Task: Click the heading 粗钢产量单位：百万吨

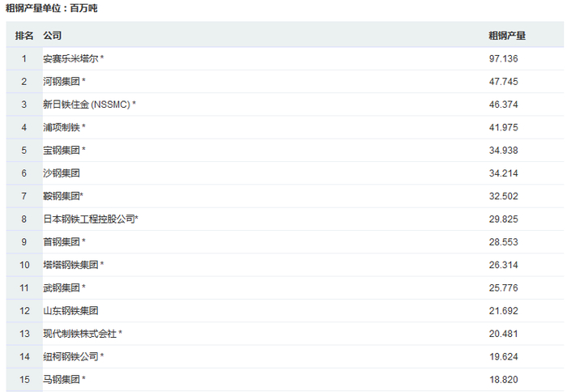Action: (51, 8)
